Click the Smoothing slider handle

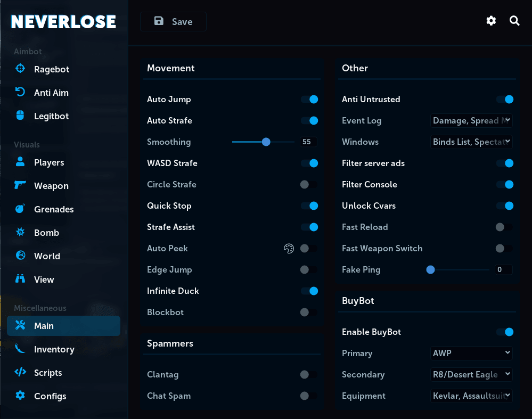click(266, 142)
